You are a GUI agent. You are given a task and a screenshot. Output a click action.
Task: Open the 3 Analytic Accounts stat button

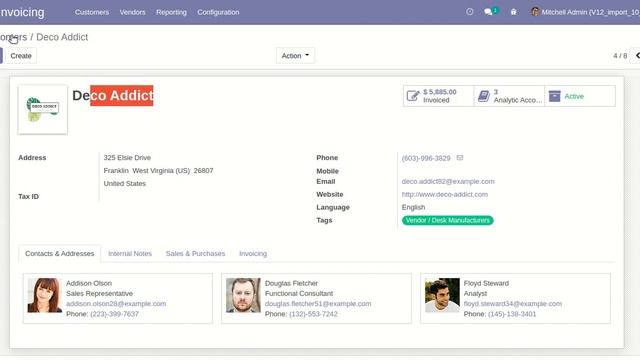point(509,96)
